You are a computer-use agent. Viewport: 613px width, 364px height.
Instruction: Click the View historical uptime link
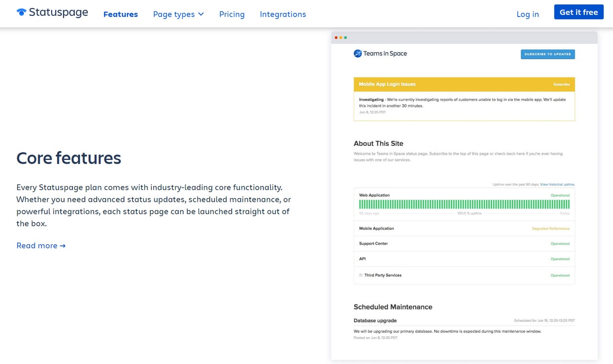coord(557,184)
